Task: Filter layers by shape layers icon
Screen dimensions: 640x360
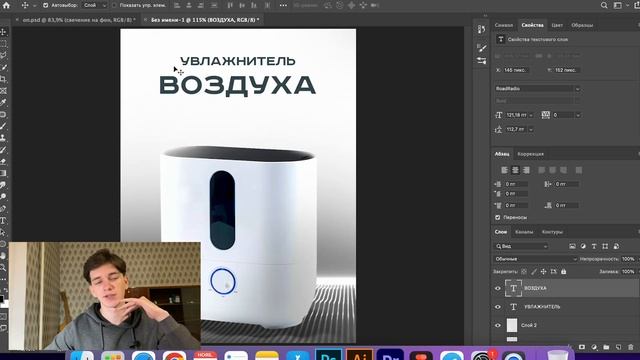Action: pyautogui.click(x=605, y=246)
